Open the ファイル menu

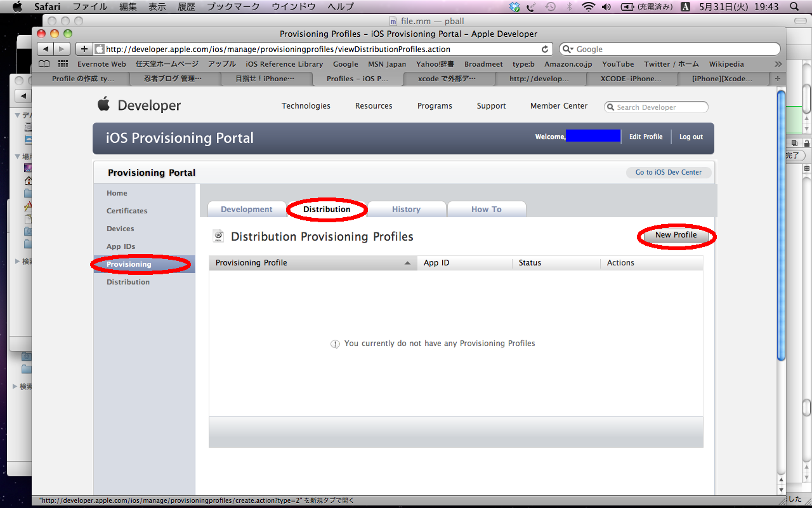[x=90, y=7]
